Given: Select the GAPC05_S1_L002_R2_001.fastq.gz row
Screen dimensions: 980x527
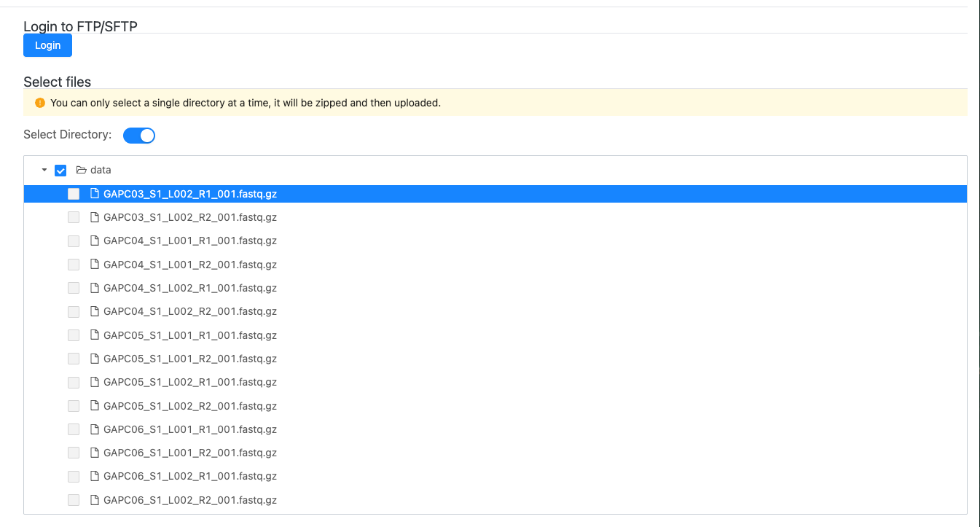Looking at the screenshot, I should 190,406.
